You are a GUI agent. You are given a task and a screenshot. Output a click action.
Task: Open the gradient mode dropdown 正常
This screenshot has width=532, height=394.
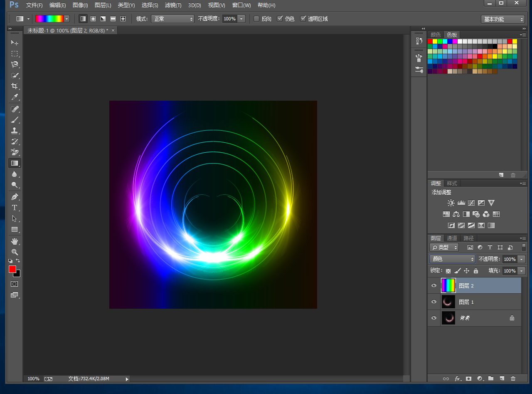(x=172, y=19)
